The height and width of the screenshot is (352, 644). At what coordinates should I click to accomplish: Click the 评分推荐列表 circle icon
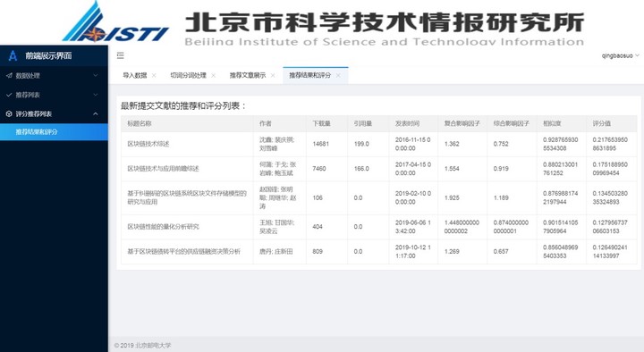(x=9, y=114)
